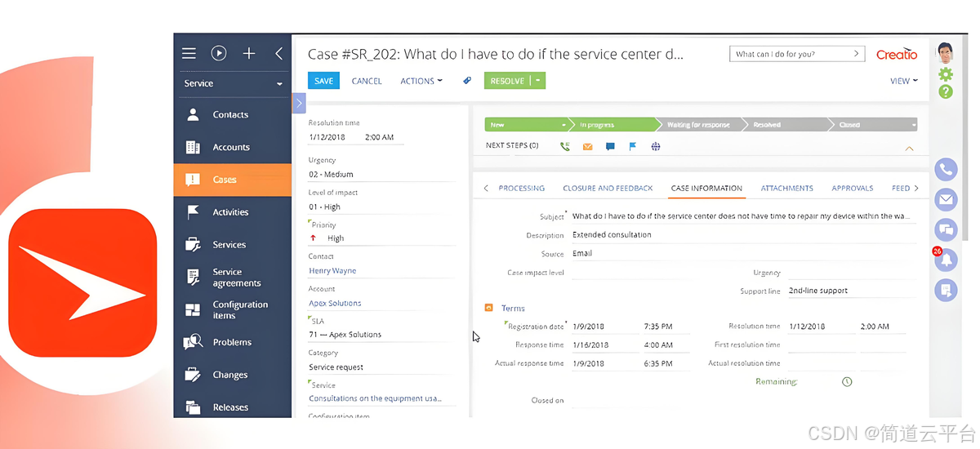Open the Problems section
The image size is (980, 449).
coord(233,342)
